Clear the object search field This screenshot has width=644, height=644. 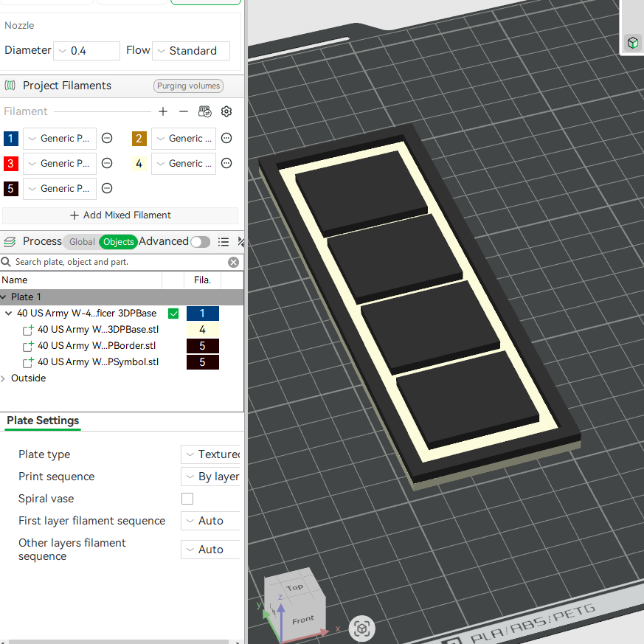233,262
